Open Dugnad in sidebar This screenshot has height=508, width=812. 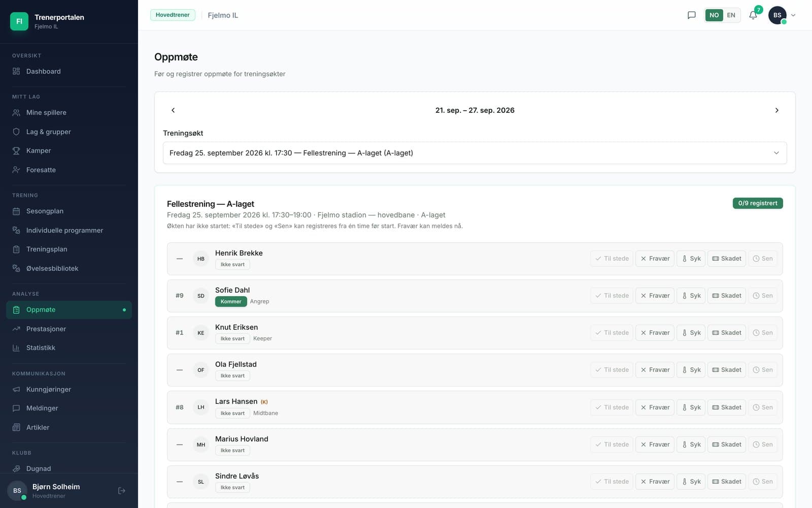coord(69,468)
